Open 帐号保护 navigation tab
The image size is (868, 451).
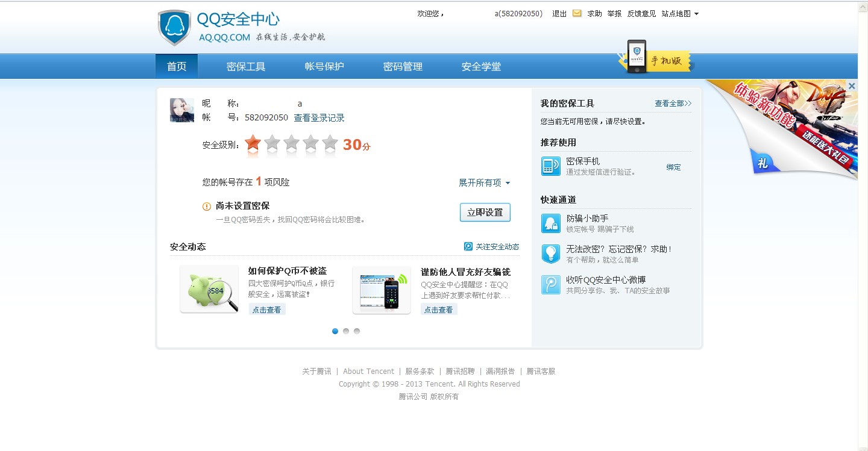pyautogui.click(x=324, y=66)
